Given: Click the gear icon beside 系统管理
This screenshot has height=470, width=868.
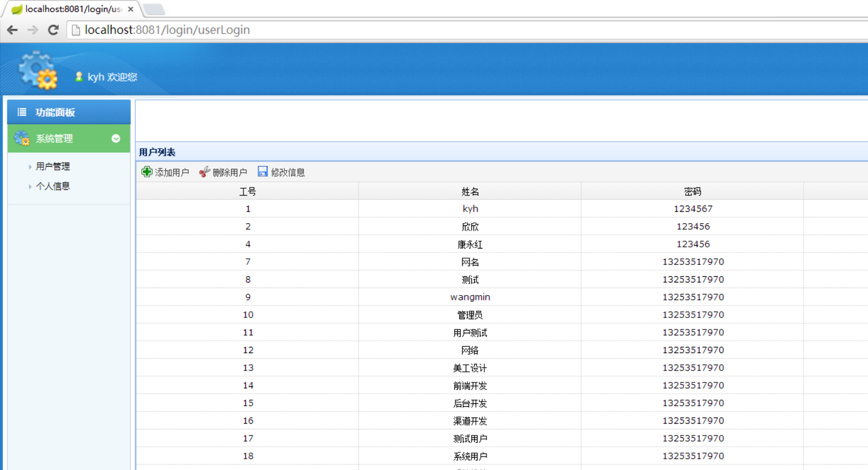Looking at the screenshot, I should pos(21,138).
